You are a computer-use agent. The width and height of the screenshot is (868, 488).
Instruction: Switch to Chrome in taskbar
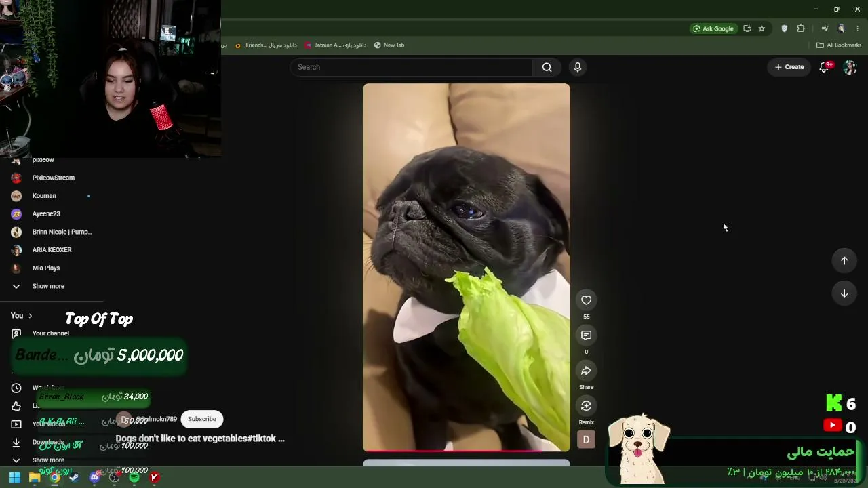[x=55, y=478]
